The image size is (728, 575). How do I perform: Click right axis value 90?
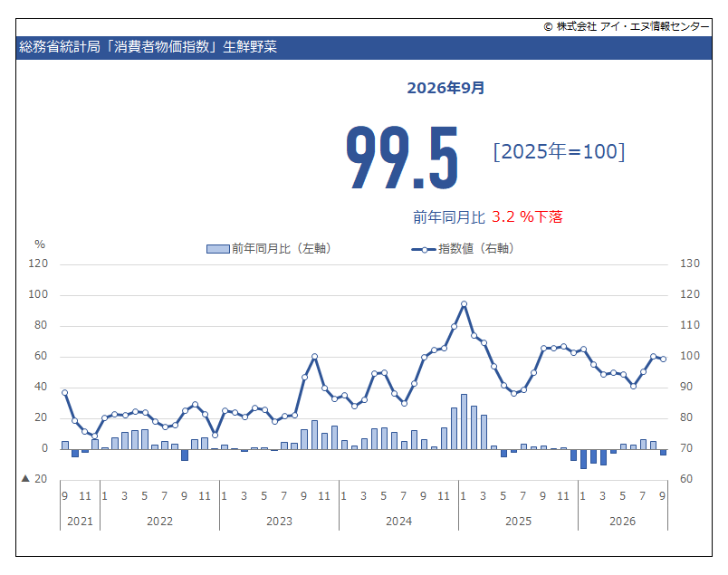(686, 387)
